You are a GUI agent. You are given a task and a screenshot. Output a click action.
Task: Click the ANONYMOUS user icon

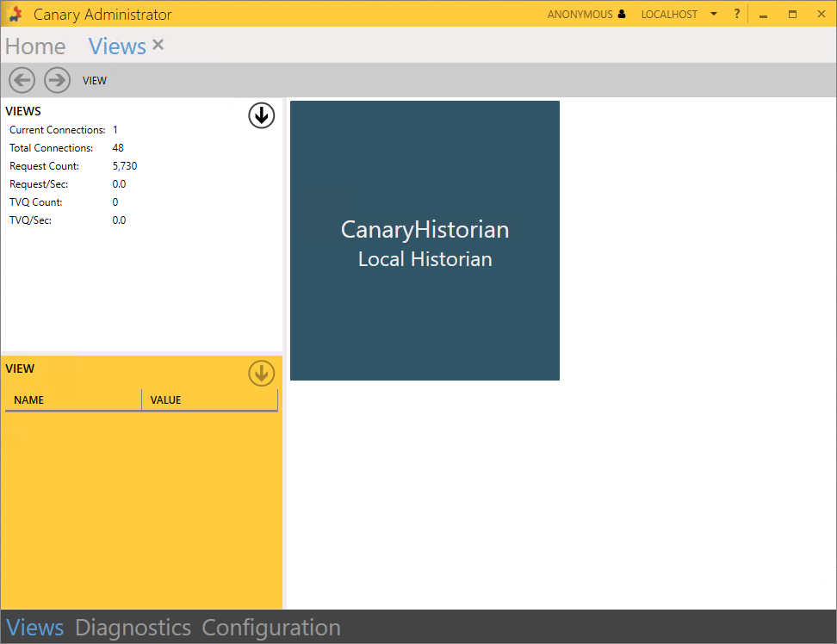(x=622, y=15)
